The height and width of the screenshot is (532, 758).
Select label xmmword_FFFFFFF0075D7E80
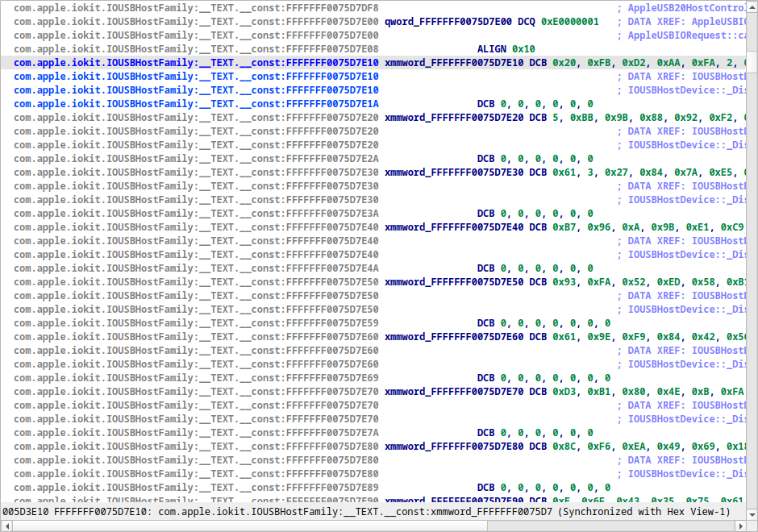pos(454,447)
